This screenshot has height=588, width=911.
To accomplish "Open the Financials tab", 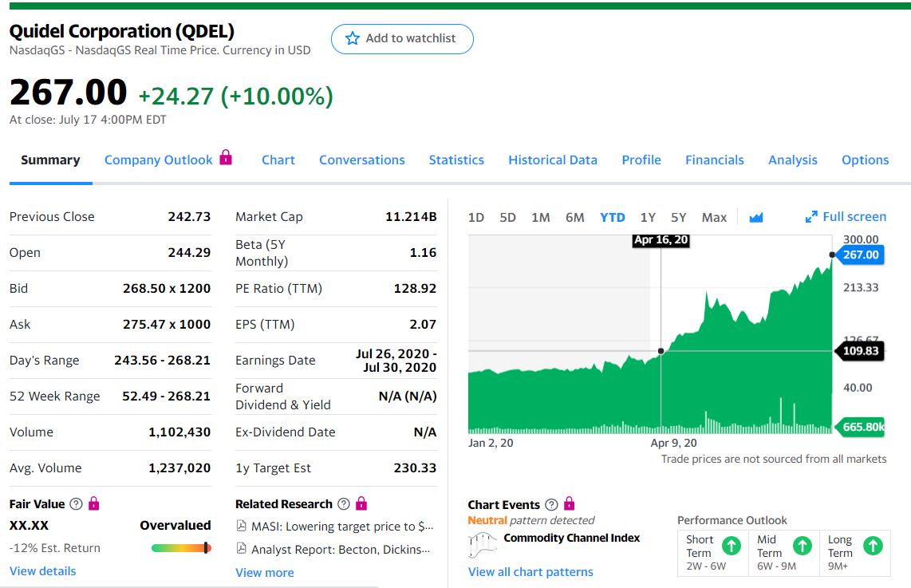I will [715, 160].
